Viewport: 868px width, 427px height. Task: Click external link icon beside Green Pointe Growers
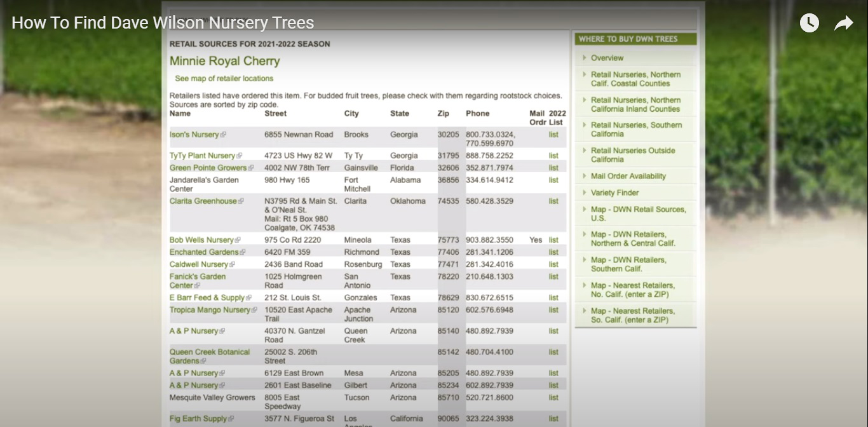coord(251,168)
